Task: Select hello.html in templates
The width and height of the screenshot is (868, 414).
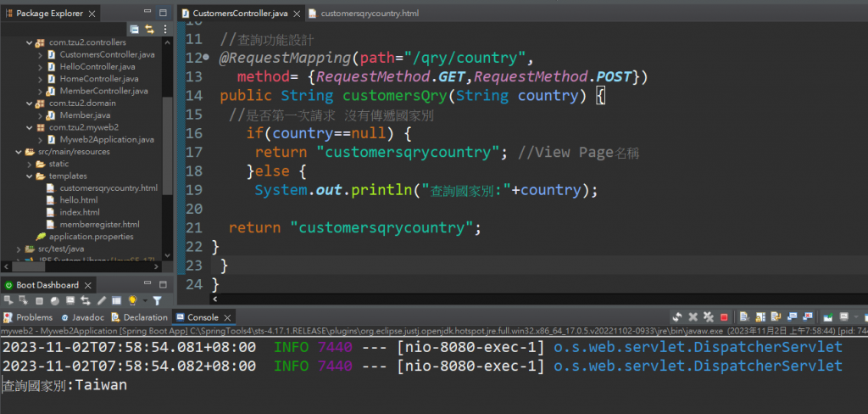Action: [x=79, y=200]
